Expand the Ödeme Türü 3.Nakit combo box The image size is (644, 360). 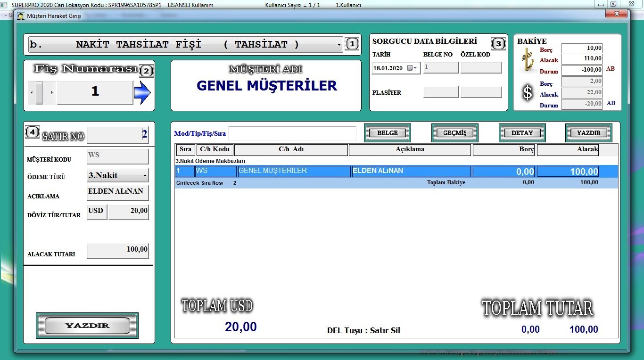click(145, 176)
